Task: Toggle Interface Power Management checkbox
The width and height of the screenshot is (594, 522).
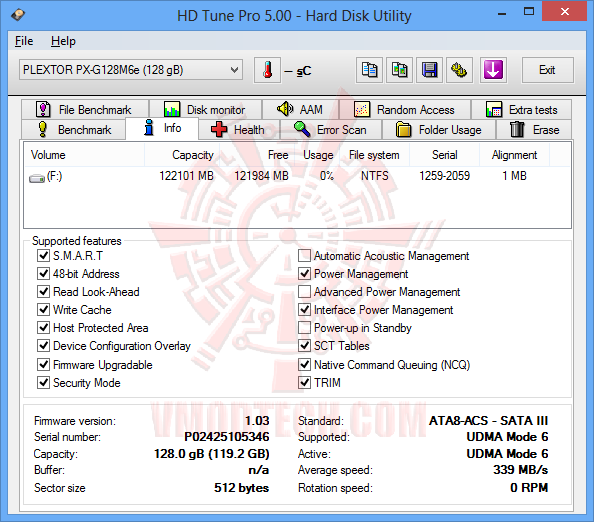Action: [x=304, y=309]
